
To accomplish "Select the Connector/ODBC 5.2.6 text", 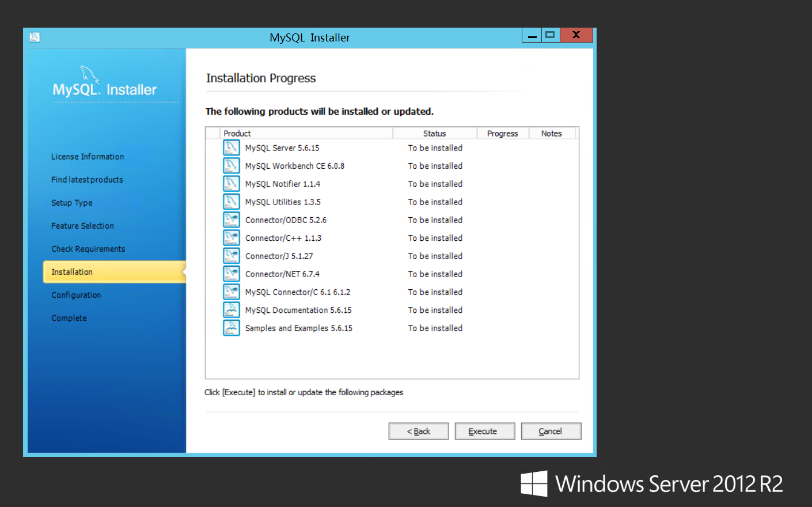I will (286, 220).
